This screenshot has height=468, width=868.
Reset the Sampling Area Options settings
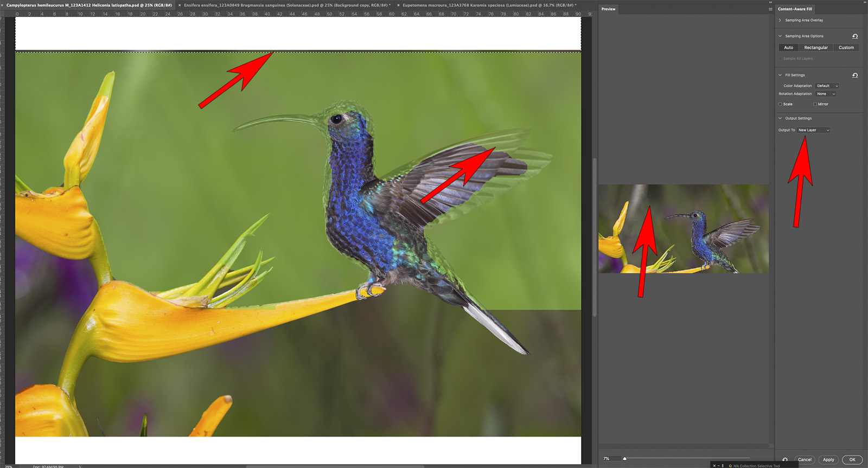(x=854, y=36)
